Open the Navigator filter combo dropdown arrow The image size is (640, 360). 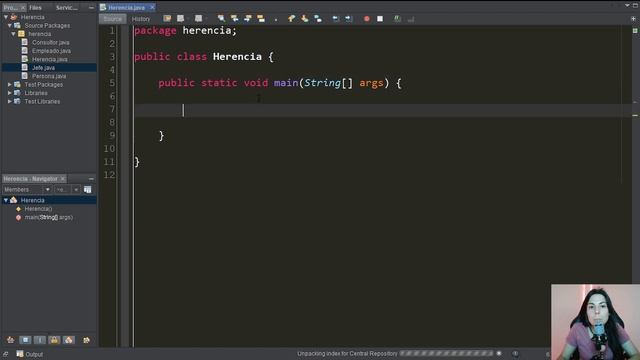coord(76,189)
